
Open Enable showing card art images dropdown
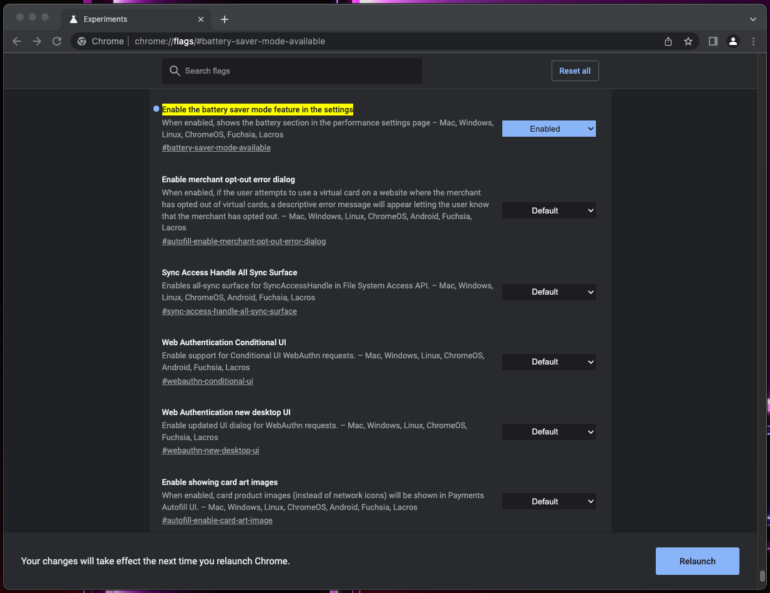pyautogui.click(x=549, y=501)
